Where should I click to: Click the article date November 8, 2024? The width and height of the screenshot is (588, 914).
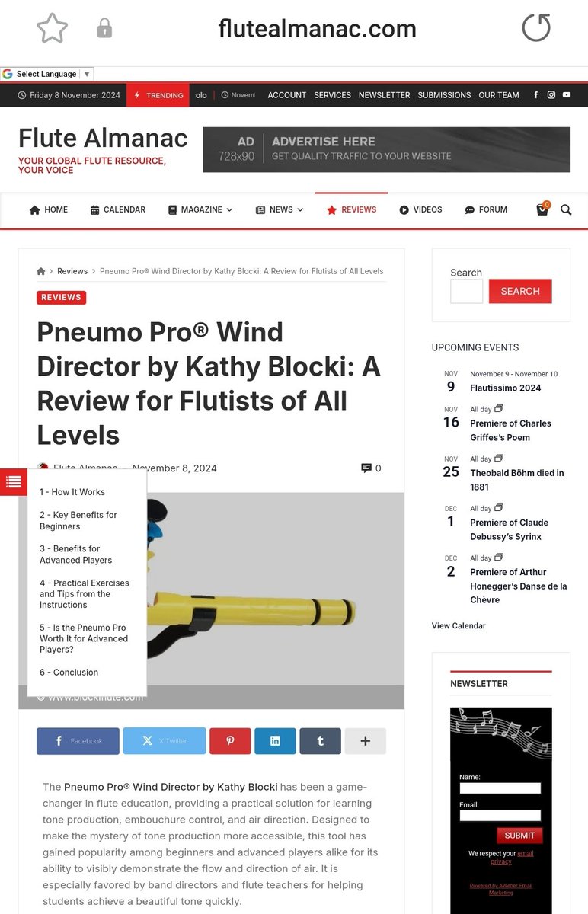tap(174, 468)
